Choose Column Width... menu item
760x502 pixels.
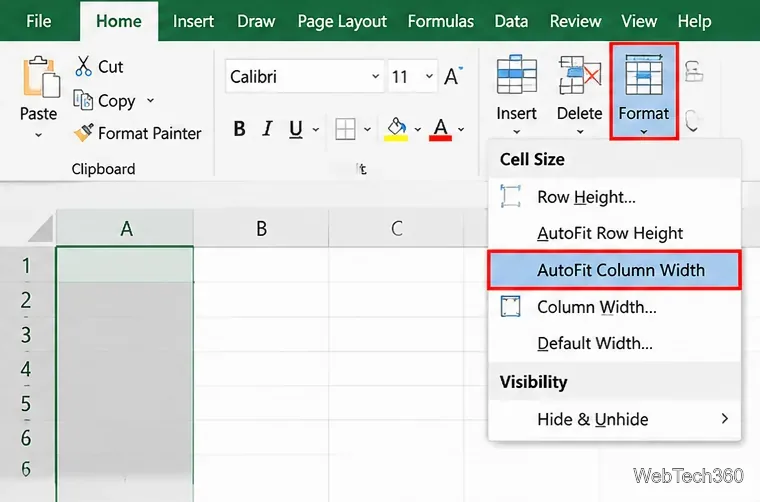[615, 307]
